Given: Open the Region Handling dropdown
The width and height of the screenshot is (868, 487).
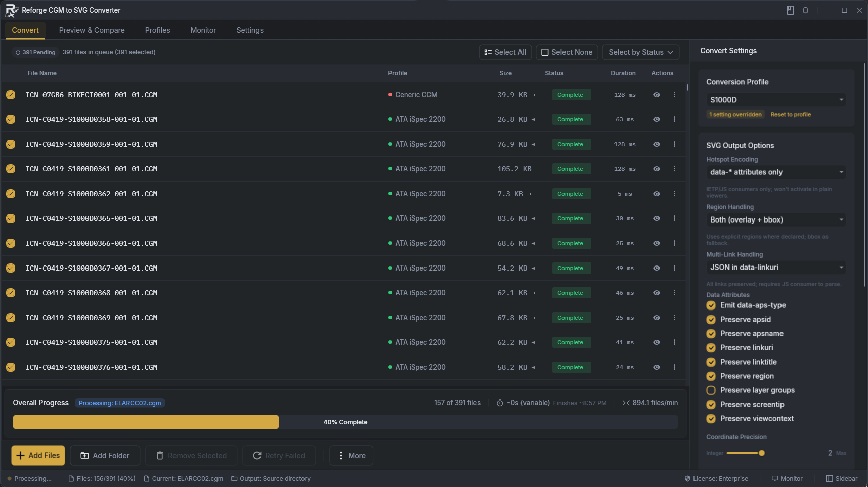Looking at the screenshot, I should (776, 220).
